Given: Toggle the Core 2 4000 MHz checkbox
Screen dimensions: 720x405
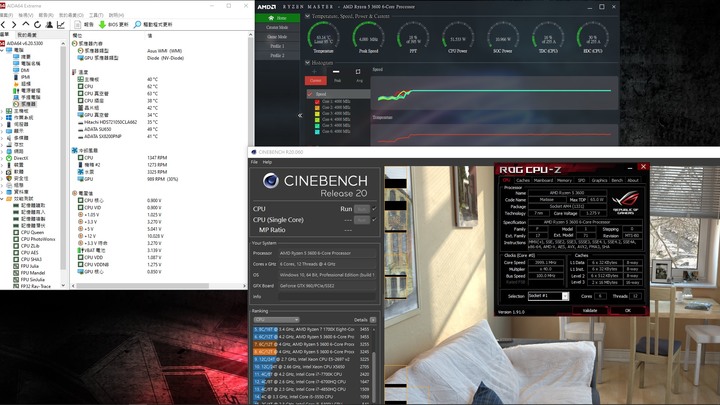Looking at the screenshot, I should pyautogui.click(x=317, y=107).
